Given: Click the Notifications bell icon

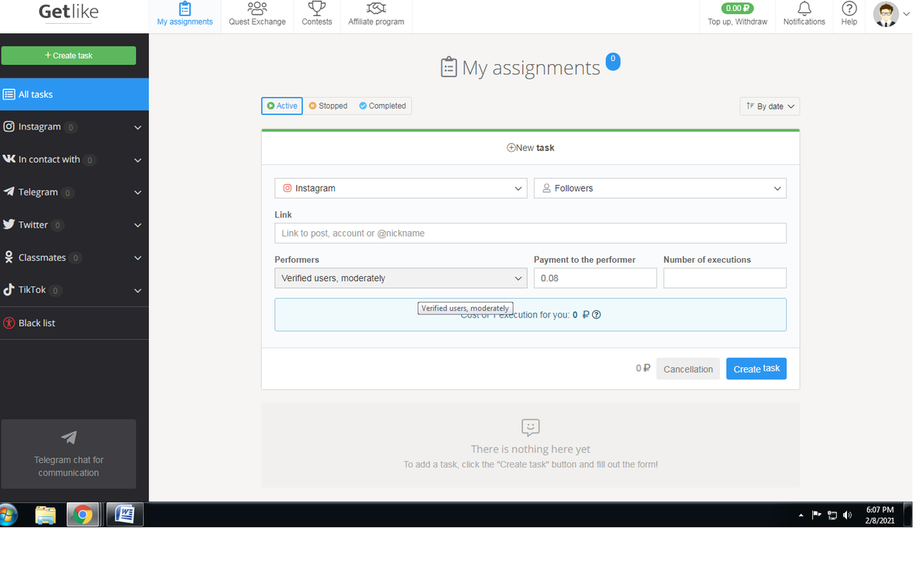Looking at the screenshot, I should (804, 9).
